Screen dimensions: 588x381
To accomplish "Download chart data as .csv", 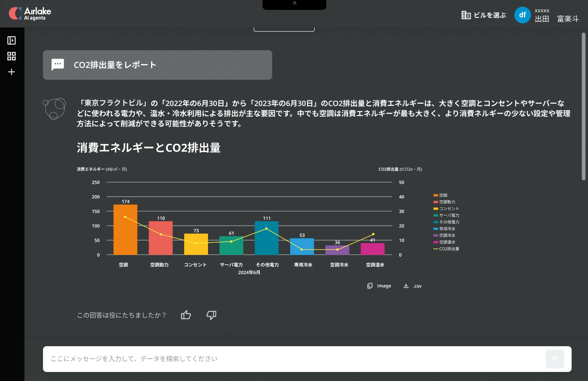I will click(x=413, y=286).
